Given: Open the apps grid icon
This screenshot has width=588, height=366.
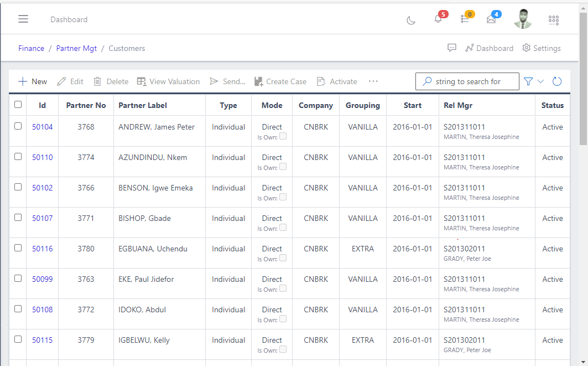Looking at the screenshot, I should 554,20.
